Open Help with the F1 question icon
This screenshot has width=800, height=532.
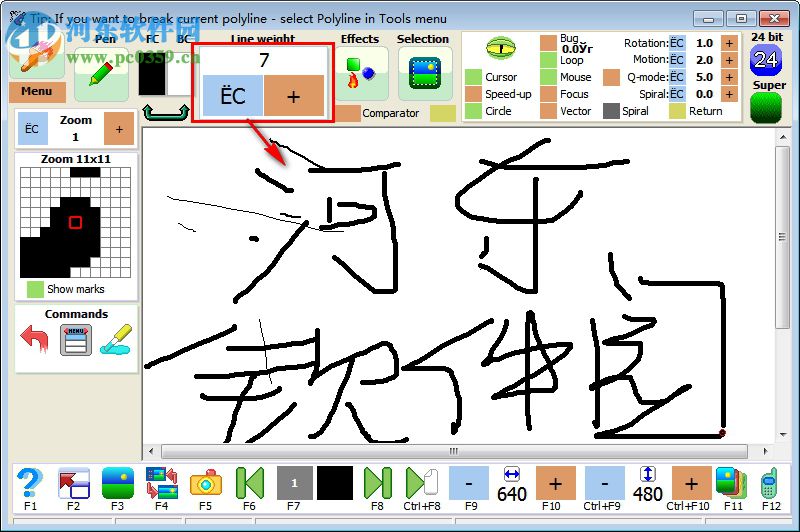pyautogui.click(x=30, y=483)
